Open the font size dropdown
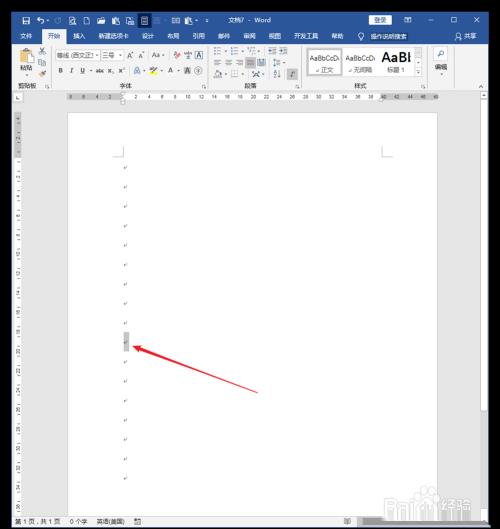This screenshot has height=529, width=500. [120, 55]
